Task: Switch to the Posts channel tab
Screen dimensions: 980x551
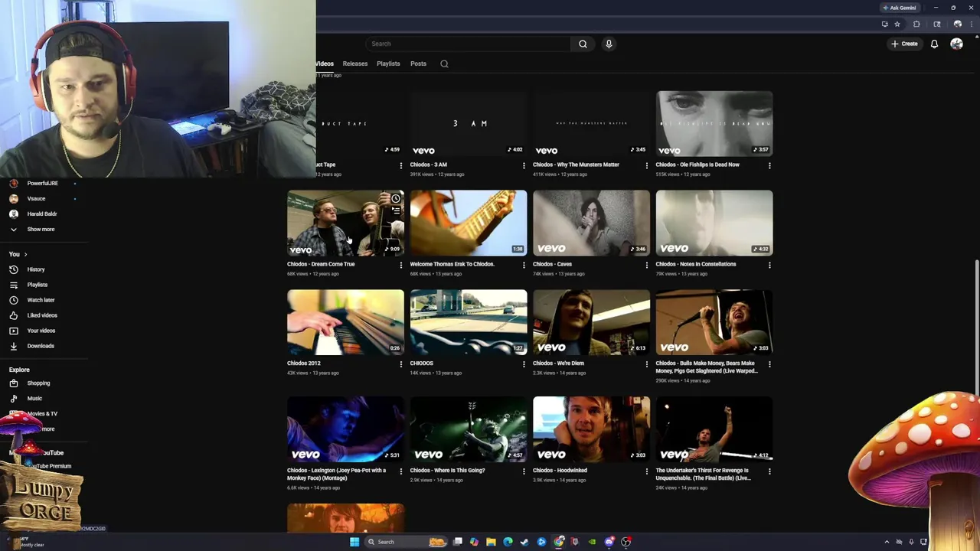Action: 418,64
